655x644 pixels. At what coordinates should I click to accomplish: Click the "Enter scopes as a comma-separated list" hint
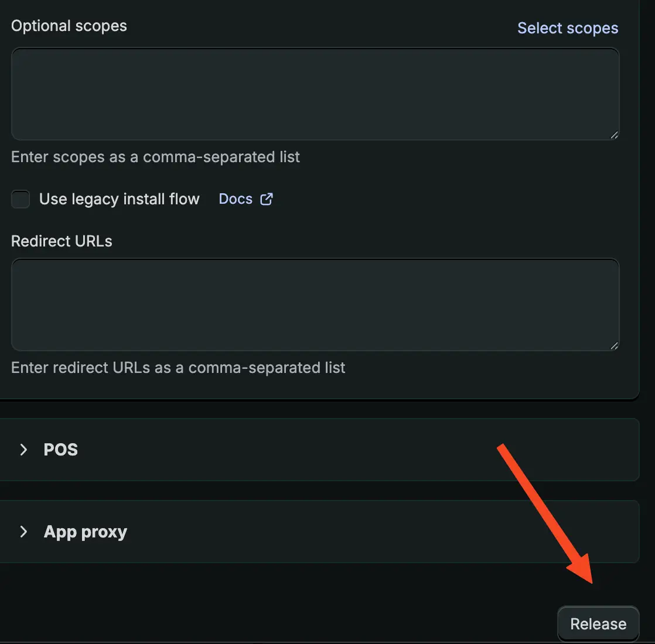click(155, 157)
